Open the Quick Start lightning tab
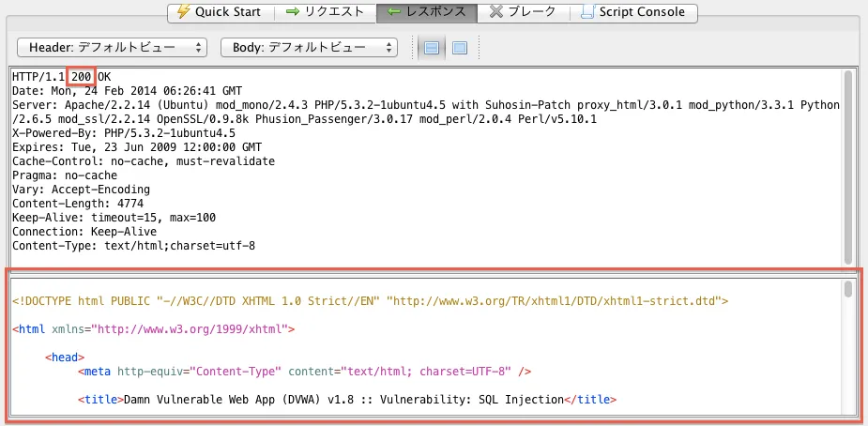Viewport: 868px width, 426px height. 221,12
